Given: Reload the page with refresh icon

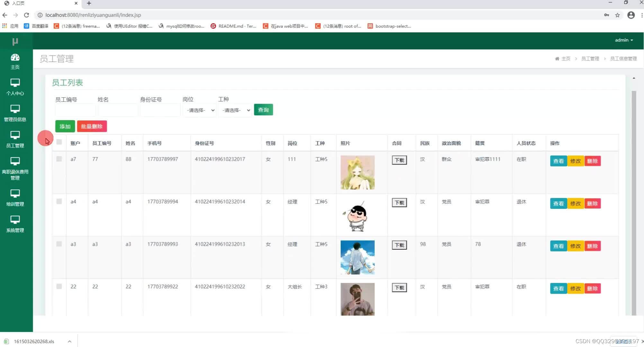Looking at the screenshot, I should tap(27, 15).
